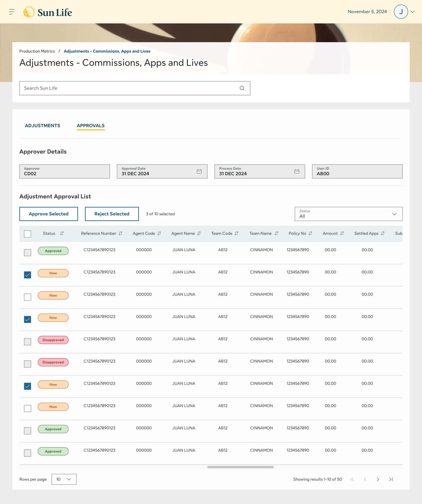Tick the select-all header checkbox
This screenshot has height=504, width=422.
(28, 234)
